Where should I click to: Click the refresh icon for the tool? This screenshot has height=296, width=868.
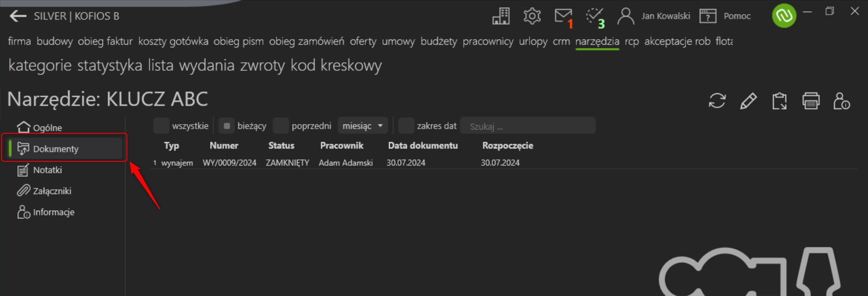click(717, 101)
